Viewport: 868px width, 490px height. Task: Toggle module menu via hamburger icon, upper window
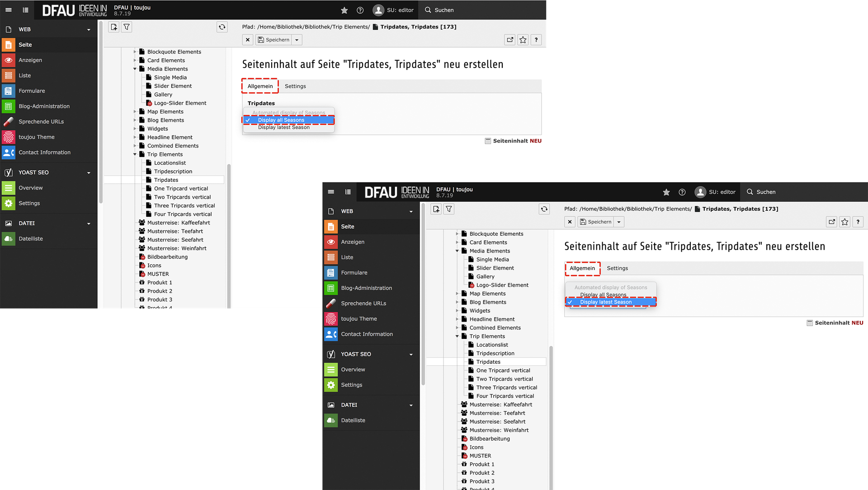pos(8,10)
